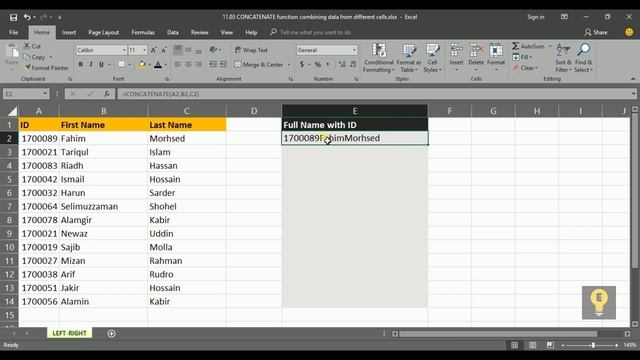Click the Format as Table icon

pyautogui.click(x=409, y=51)
